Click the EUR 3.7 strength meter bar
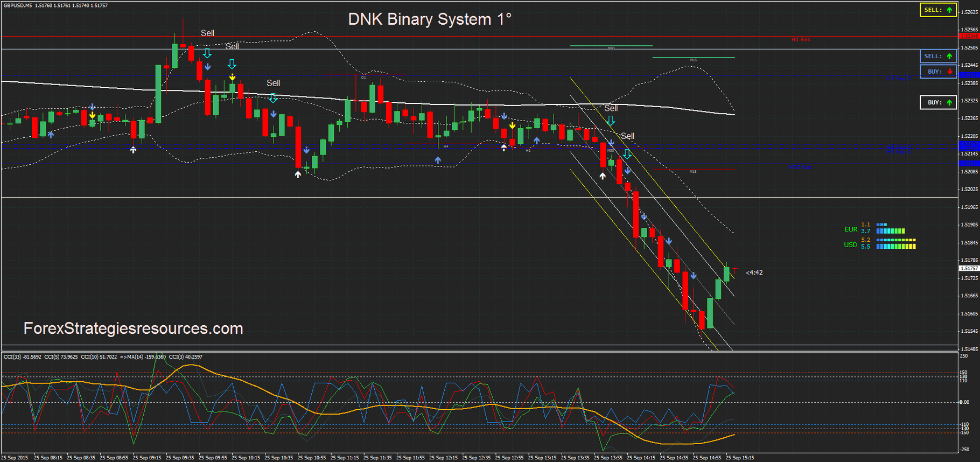 (x=891, y=231)
